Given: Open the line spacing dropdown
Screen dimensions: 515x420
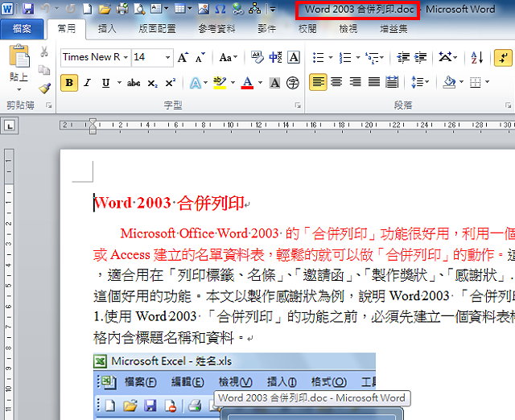Looking at the screenshot, I should (427, 82).
